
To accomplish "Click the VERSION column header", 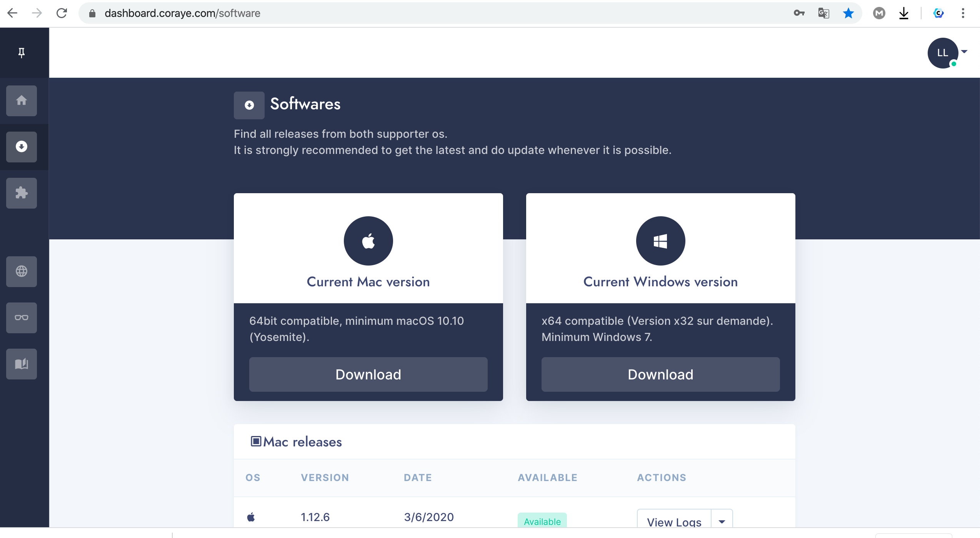I will point(325,478).
